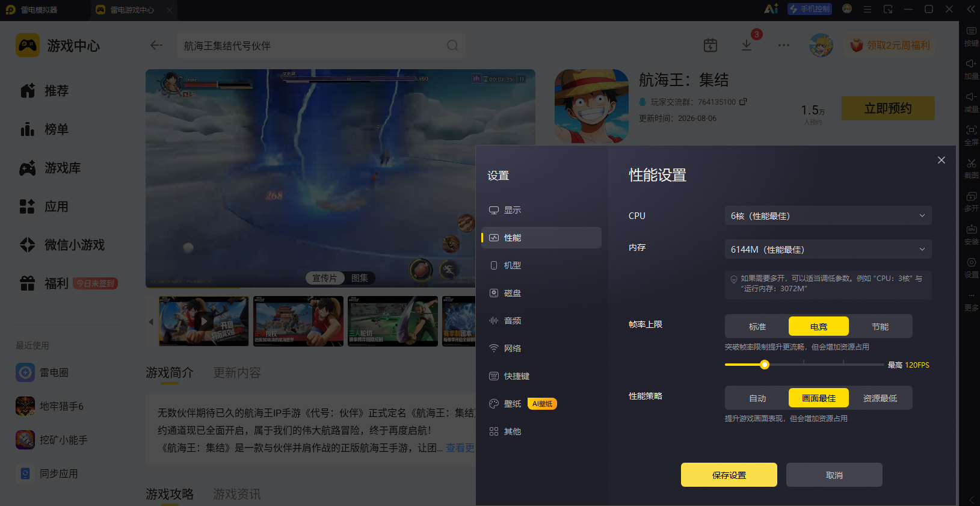Image resolution: width=980 pixels, height=506 pixels.
Task: Open 壁纸 settings section
Action: point(541,404)
